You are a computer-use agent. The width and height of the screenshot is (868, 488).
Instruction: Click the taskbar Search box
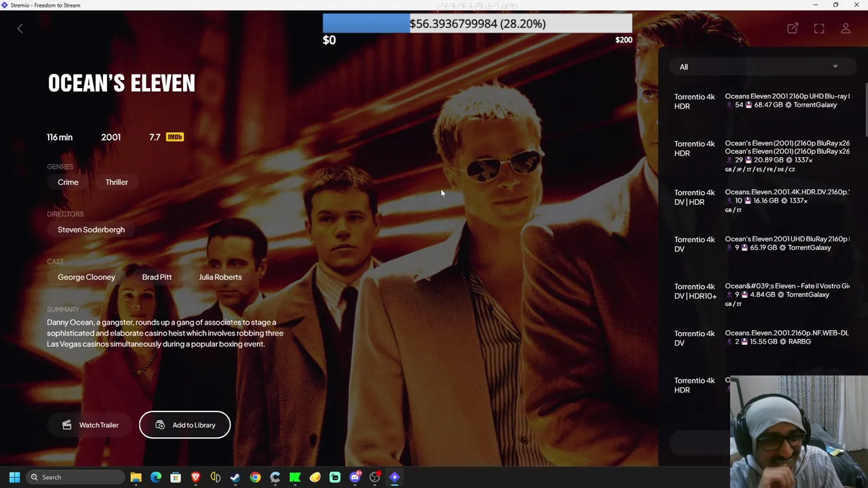coord(75,477)
